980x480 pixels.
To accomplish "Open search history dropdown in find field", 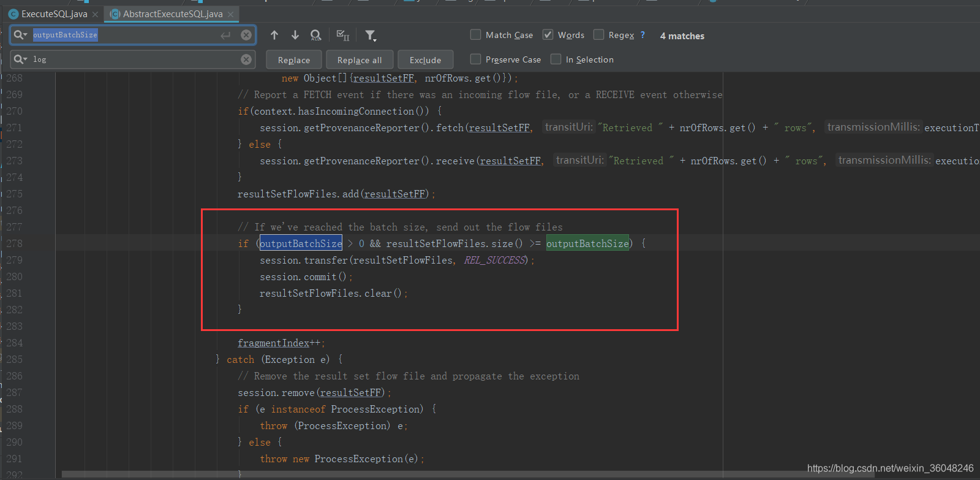I will click(21, 35).
